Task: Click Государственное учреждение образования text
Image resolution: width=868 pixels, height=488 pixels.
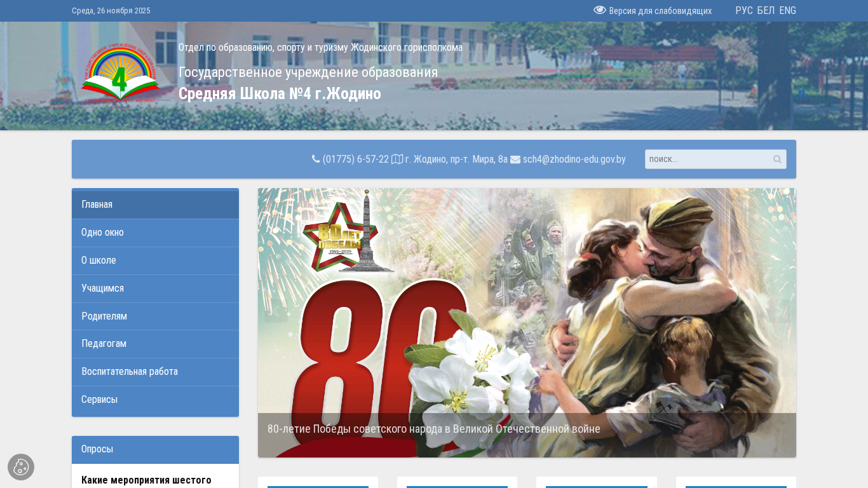Action: pyautogui.click(x=308, y=72)
